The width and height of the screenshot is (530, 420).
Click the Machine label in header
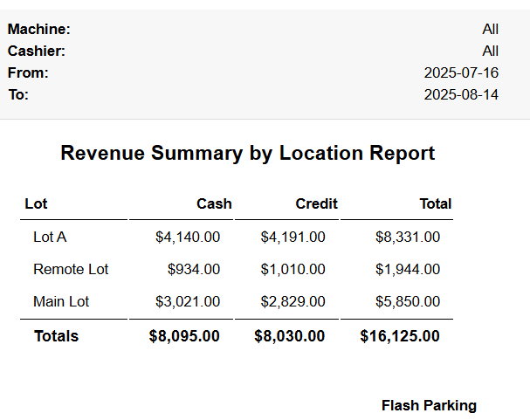click(38, 30)
